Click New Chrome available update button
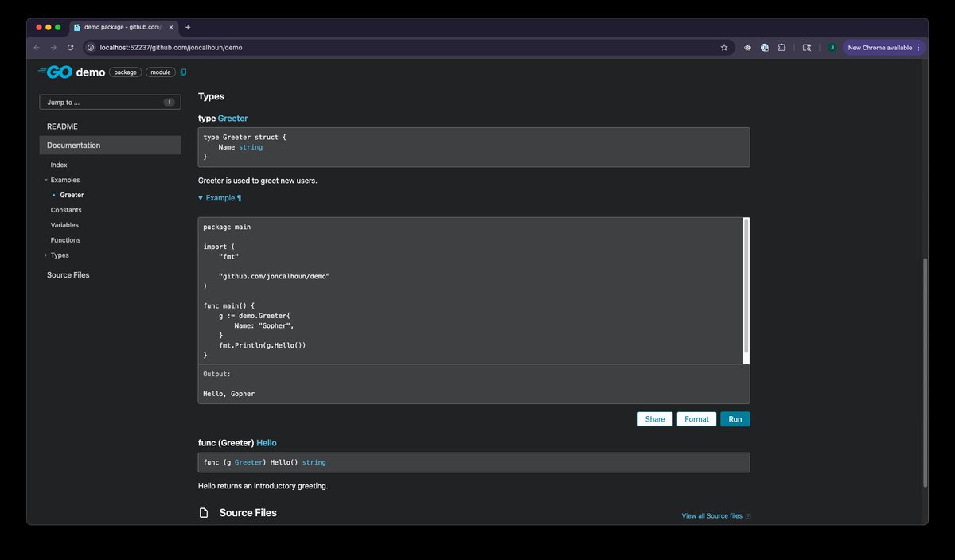955x560 pixels. click(x=883, y=48)
